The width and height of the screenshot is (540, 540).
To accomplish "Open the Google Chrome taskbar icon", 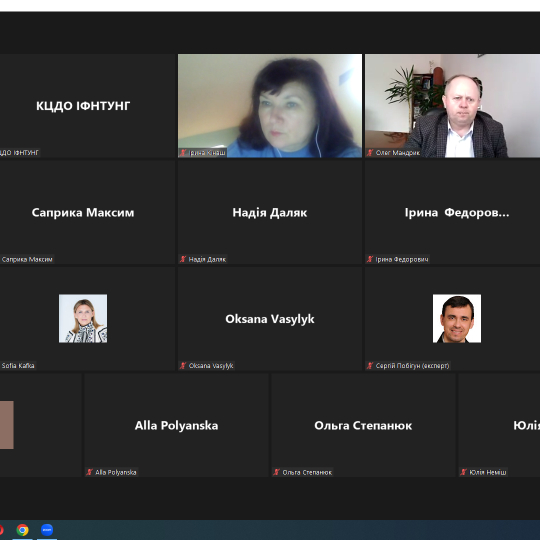I will 22,530.
